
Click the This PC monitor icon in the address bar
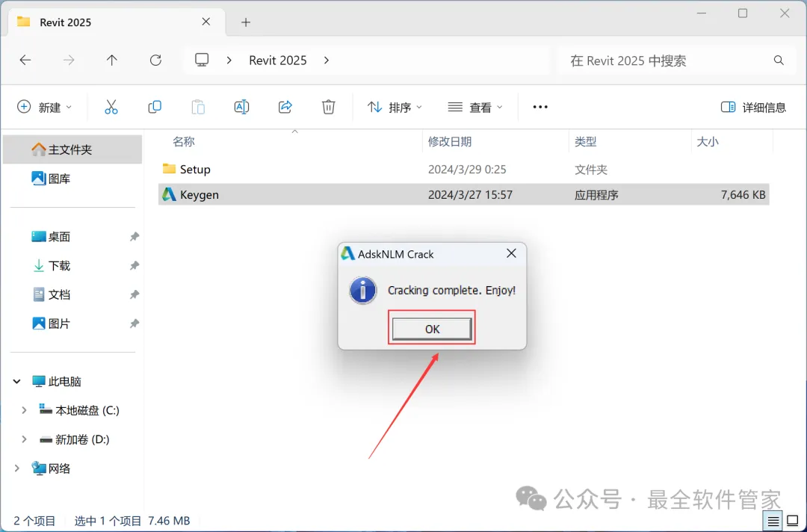(202, 61)
